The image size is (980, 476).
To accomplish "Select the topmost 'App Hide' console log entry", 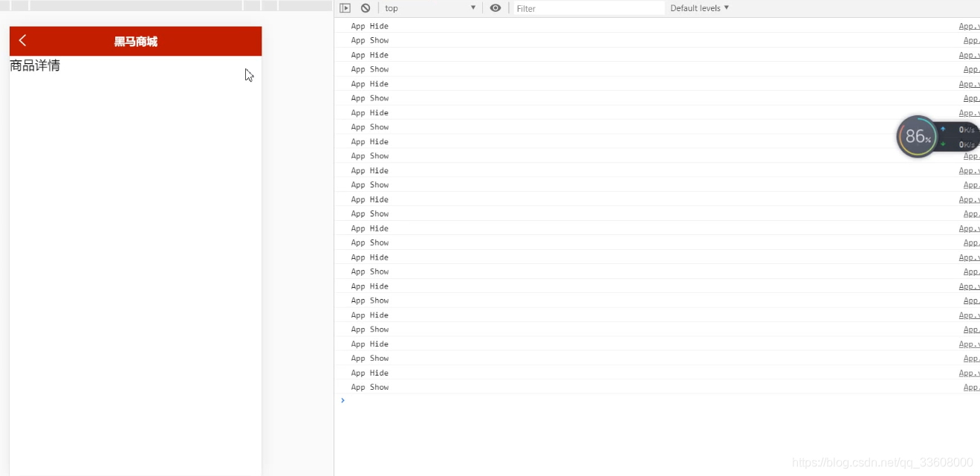I will pos(369,26).
